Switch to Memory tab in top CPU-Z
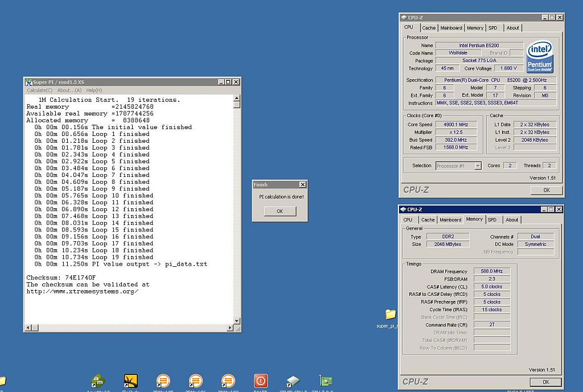The height and width of the screenshot is (392, 583). (x=475, y=28)
